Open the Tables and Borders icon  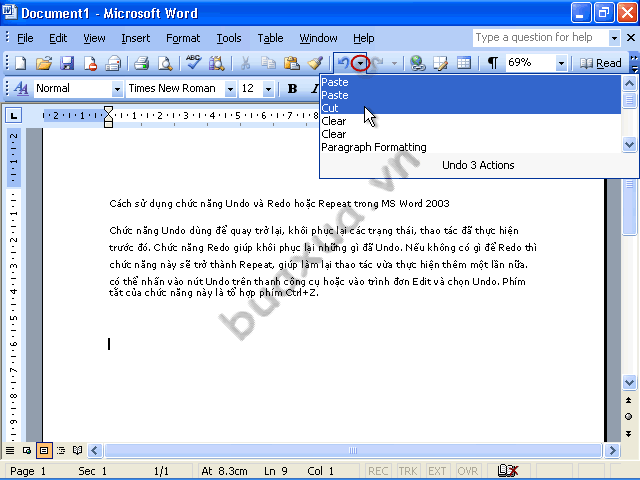point(440,63)
